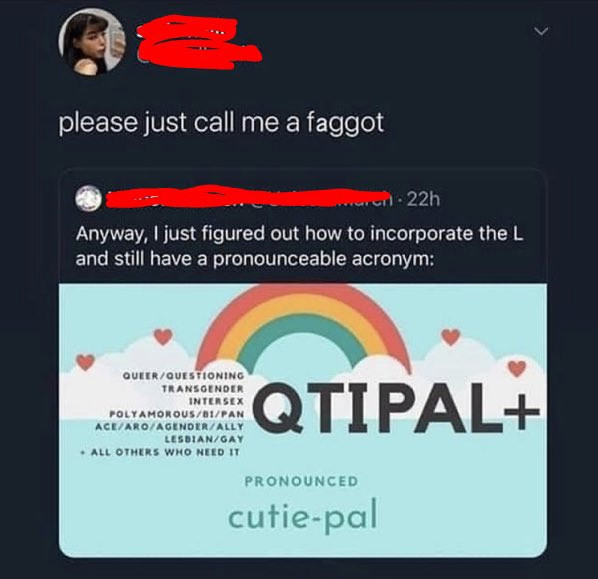Click the "cutie-pal" pronunciation text
This screenshot has height=579, width=598.
(x=302, y=515)
